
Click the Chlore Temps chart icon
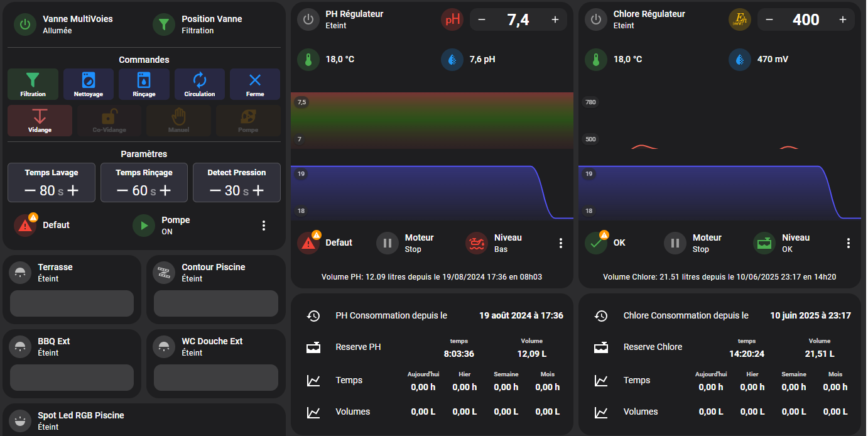(601, 381)
